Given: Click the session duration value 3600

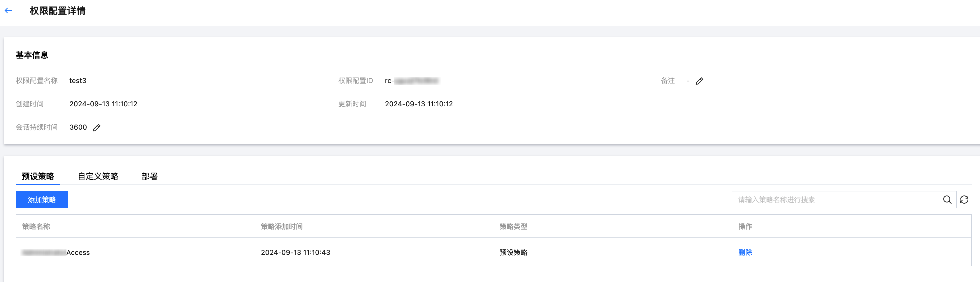Looking at the screenshot, I should [x=78, y=127].
